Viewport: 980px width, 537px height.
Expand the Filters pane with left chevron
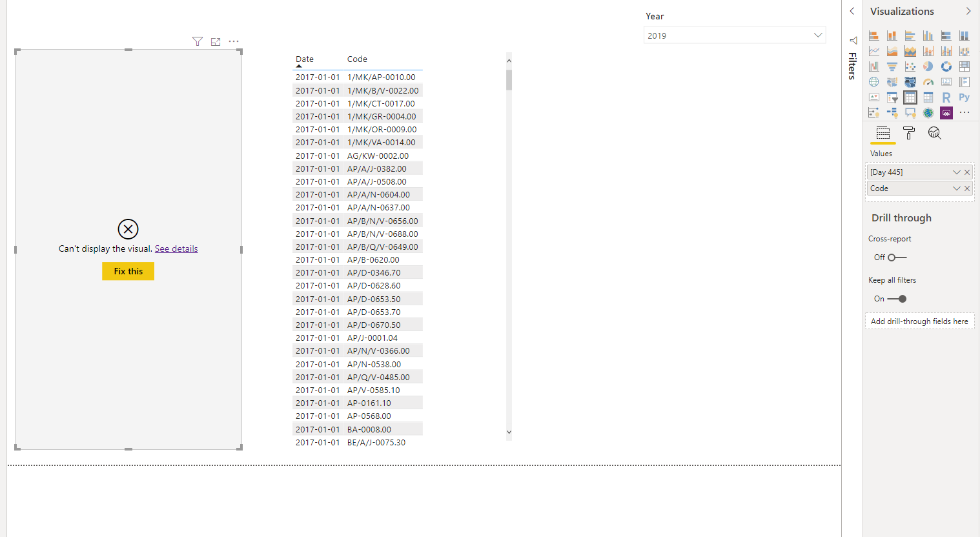[852, 11]
